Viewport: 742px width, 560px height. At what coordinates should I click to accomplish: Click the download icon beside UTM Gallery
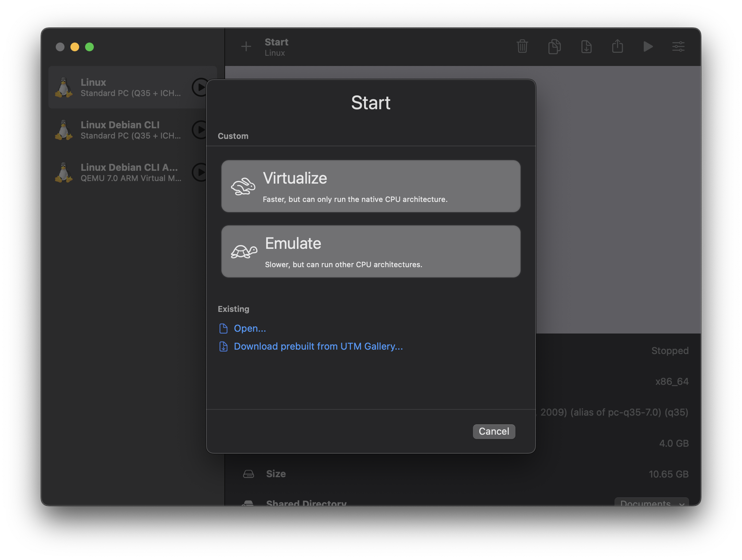tap(223, 346)
